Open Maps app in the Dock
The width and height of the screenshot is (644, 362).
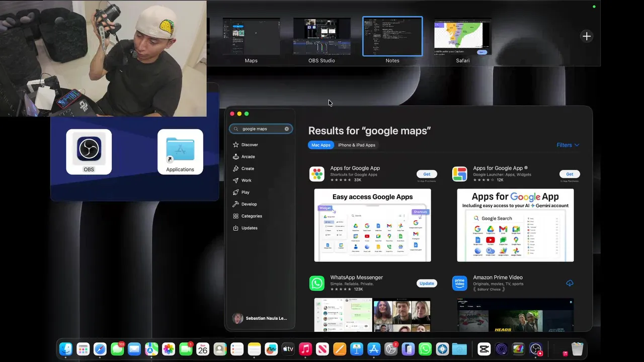[151, 349]
